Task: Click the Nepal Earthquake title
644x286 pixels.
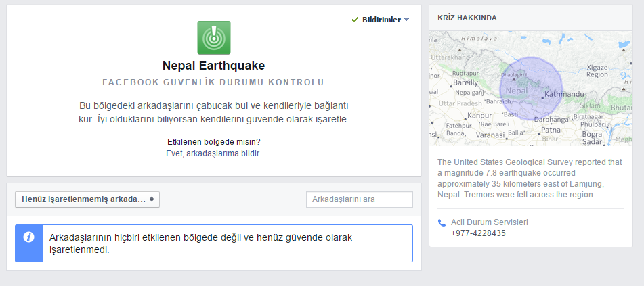Action: coord(213,66)
